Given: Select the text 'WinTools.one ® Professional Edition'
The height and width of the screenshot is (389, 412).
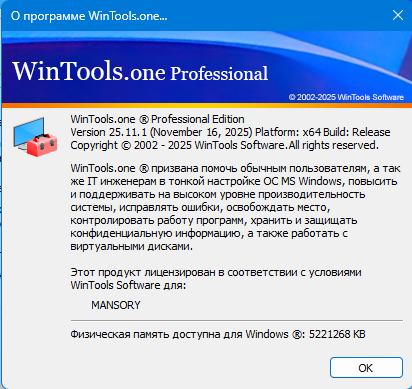Looking at the screenshot, I should click(x=157, y=119).
